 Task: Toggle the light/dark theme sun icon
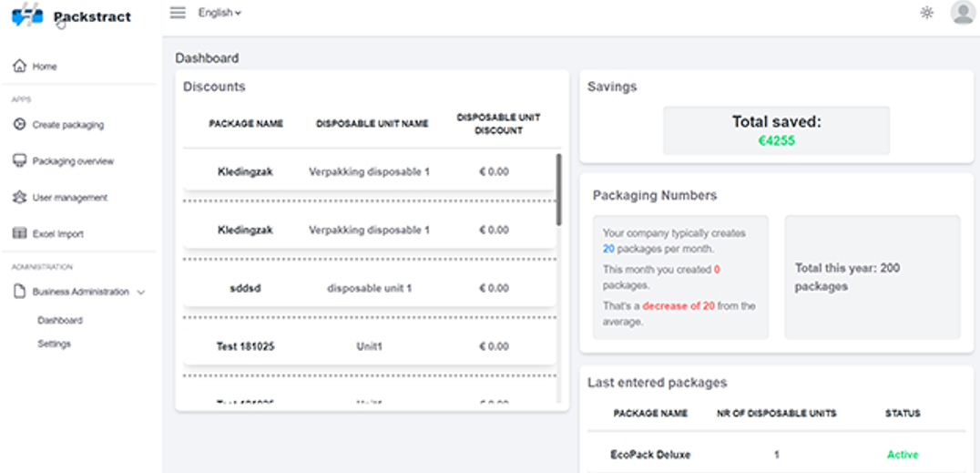click(926, 13)
